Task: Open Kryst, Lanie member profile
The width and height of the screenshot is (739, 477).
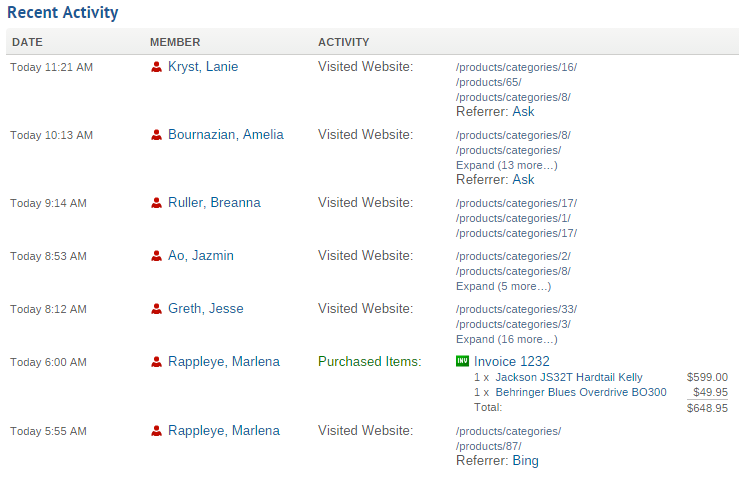Action: [203, 67]
